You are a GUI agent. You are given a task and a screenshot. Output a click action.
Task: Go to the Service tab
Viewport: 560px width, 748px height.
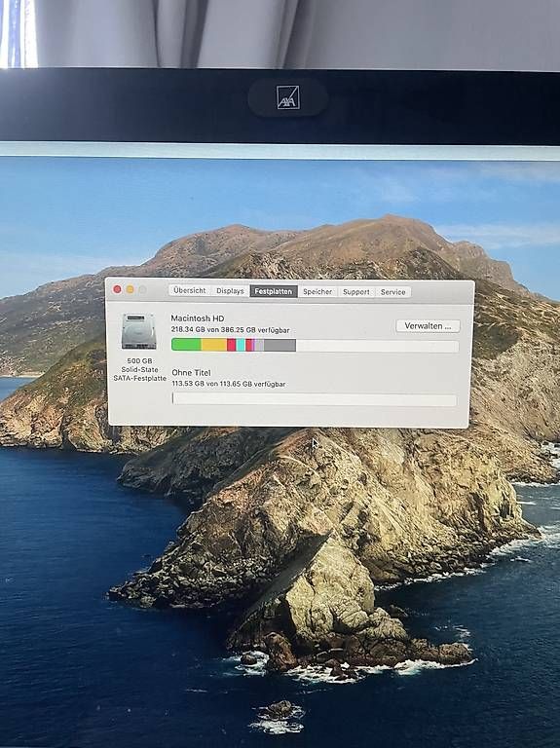[x=393, y=292]
